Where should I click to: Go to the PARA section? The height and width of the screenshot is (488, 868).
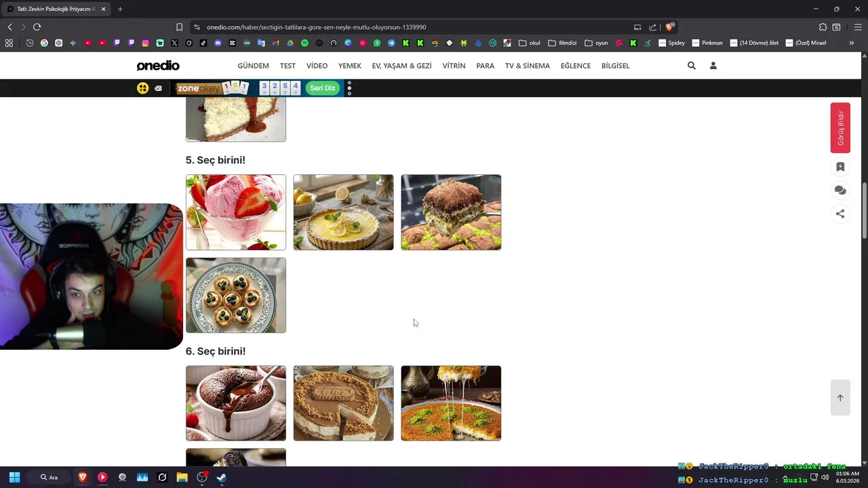point(485,66)
